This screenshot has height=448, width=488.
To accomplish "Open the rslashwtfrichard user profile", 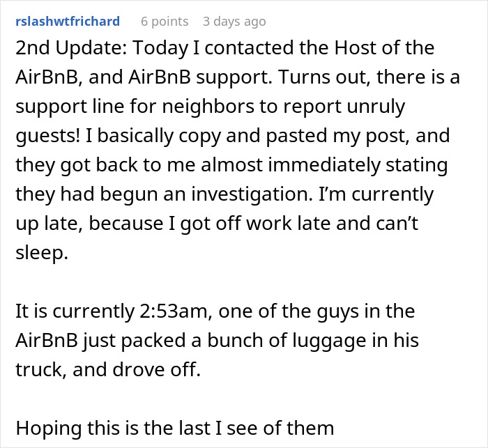I will (67, 22).
